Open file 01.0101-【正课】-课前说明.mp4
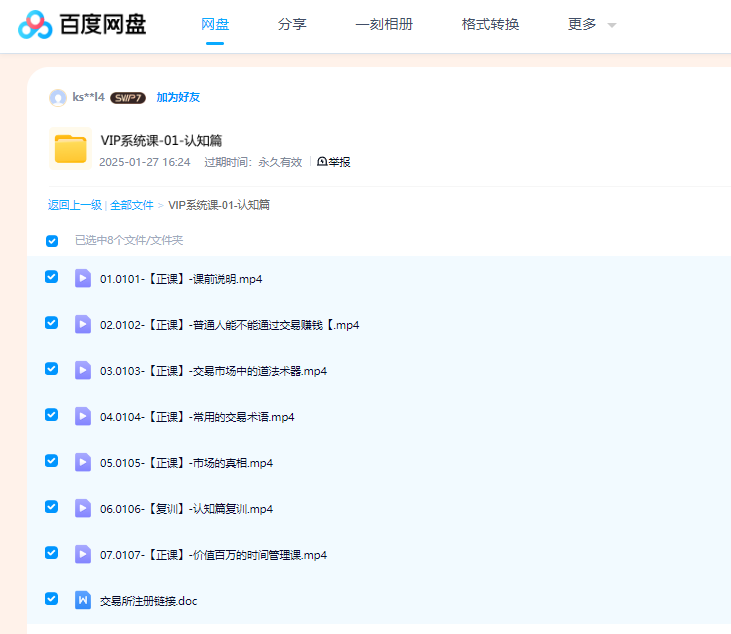The height and width of the screenshot is (634, 731). [x=181, y=279]
